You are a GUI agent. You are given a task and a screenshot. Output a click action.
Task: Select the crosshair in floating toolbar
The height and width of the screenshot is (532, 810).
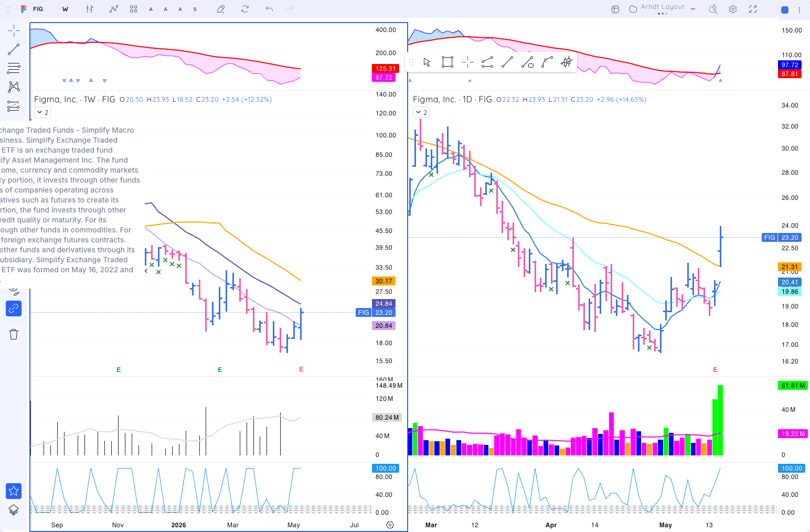click(x=467, y=62)
